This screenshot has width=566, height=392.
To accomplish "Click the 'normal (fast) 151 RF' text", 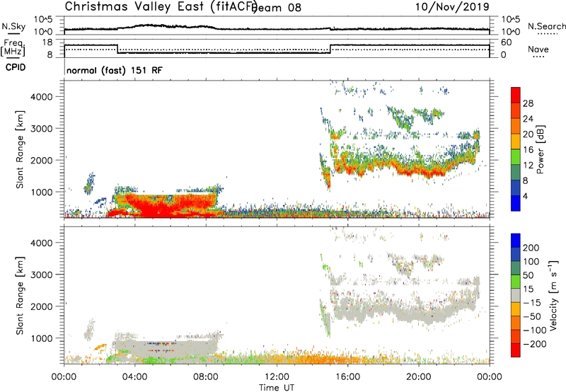I will point(115,70).
